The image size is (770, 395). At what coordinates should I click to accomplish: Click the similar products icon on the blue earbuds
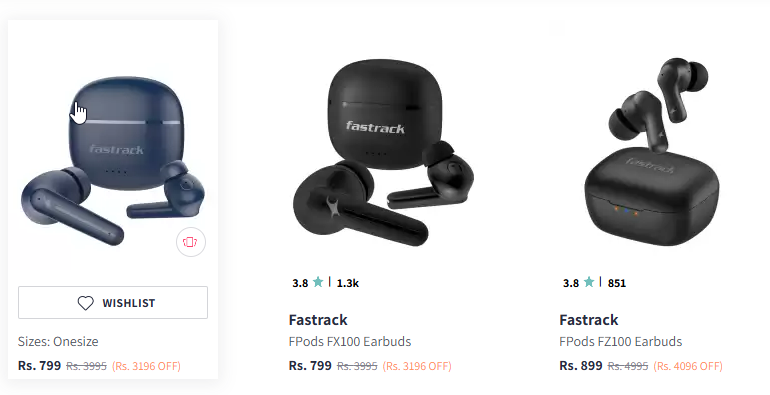coord(191,242)
